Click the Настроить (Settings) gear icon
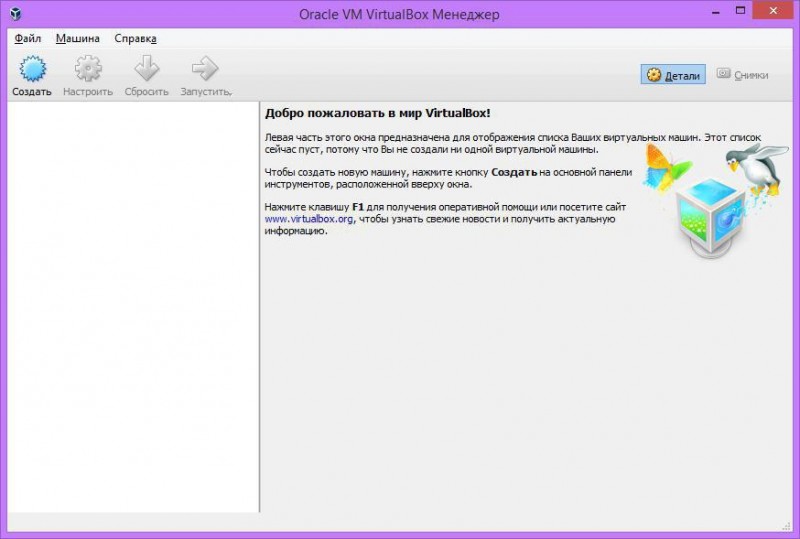 88,69
